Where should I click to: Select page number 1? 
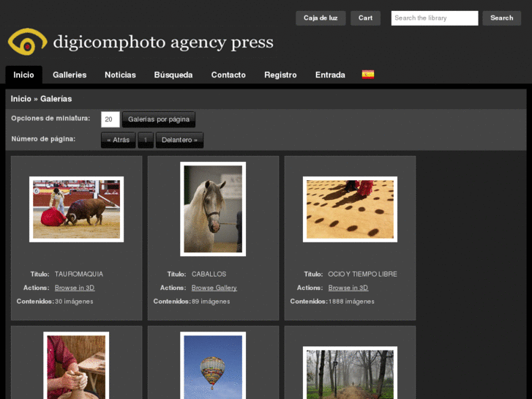(146, 140)
